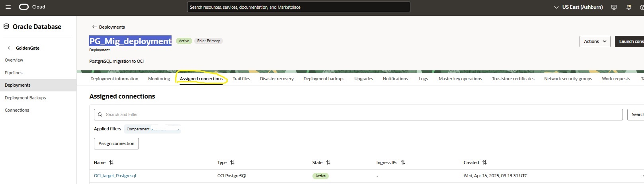Click the magnifier icon in Search and Filter
644x184 pixels.
pos(100,114)
